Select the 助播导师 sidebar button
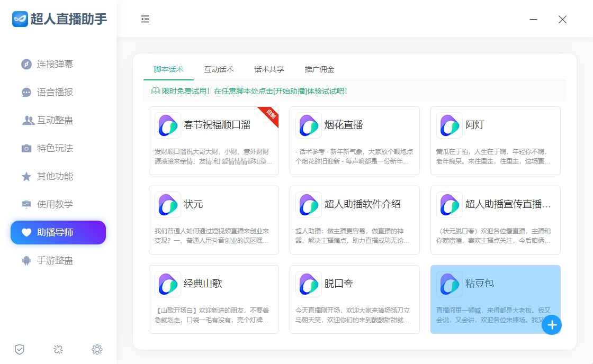Screen dimensions: 593x364 click(58, 232)
